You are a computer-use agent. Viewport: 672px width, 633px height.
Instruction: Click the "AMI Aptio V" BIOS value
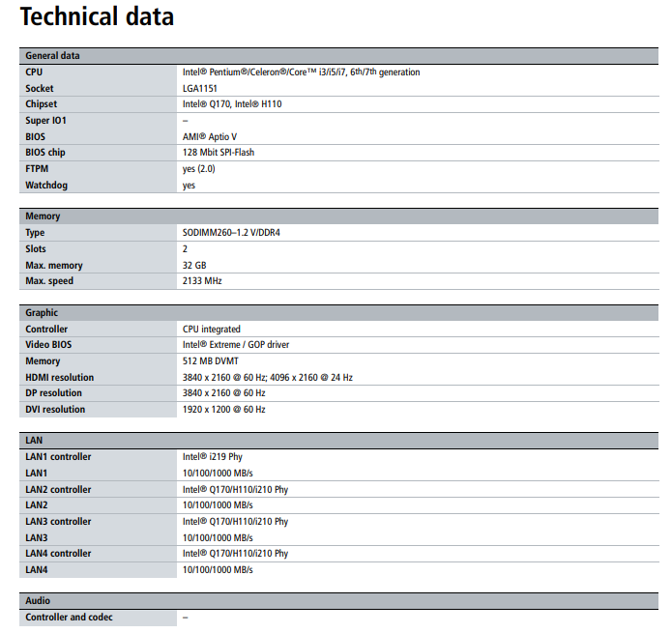coord(210,136)
